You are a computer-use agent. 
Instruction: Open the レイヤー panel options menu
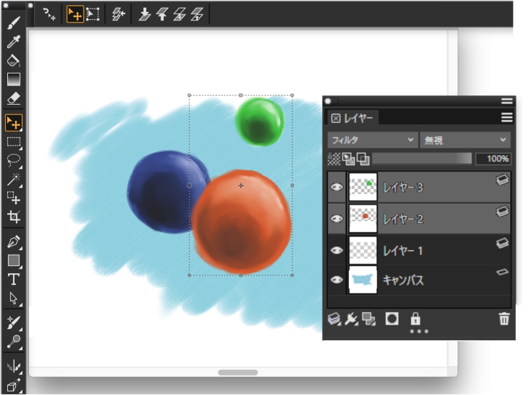tap(506, 118)
